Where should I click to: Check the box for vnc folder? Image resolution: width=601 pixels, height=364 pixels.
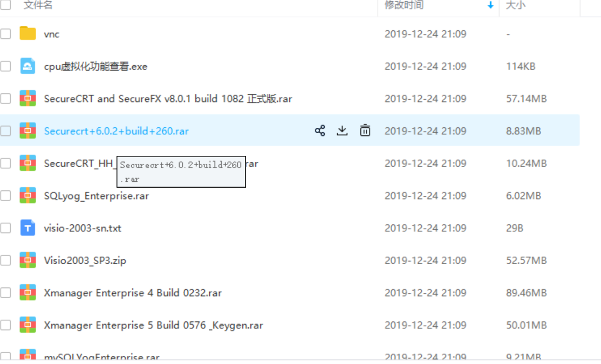pyautogui.click(x=5, y=34)
